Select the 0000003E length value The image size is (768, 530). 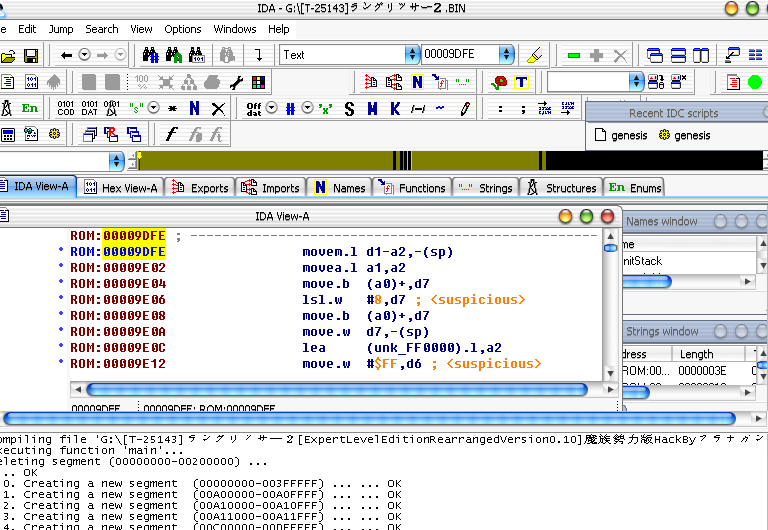tap(702, 371)
